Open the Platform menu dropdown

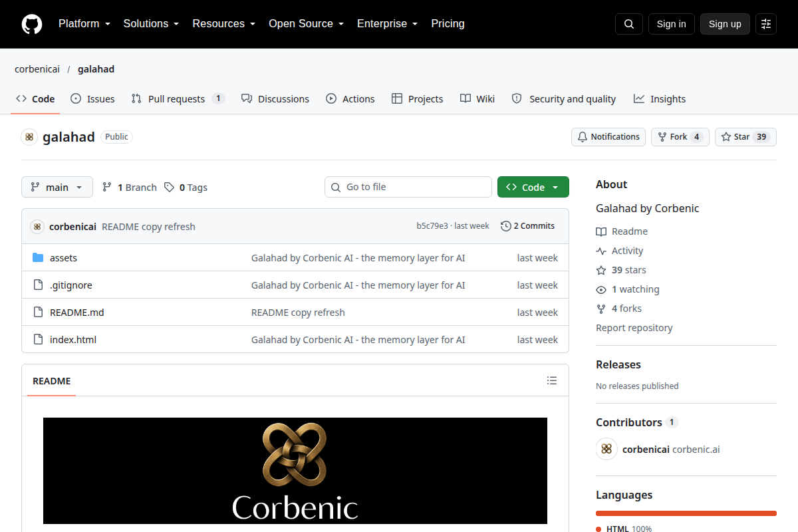[x=84, y=24]
